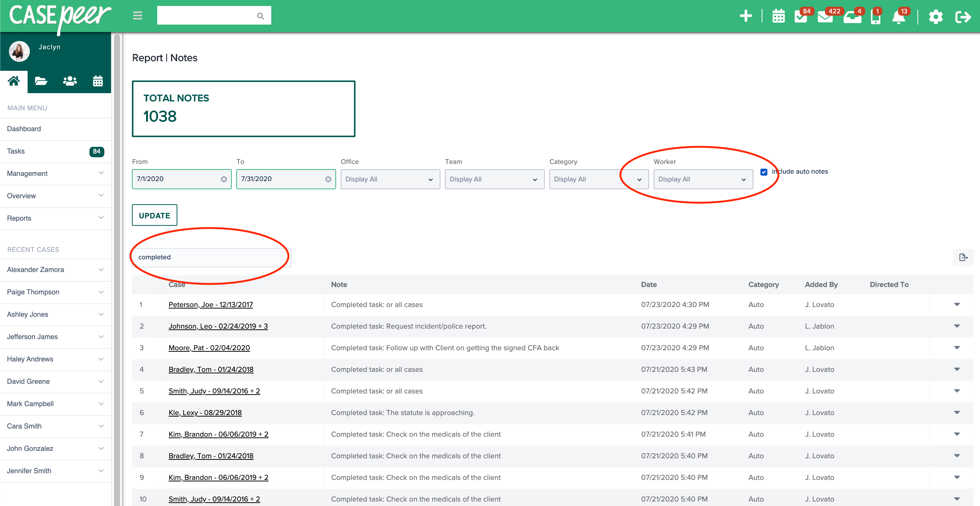Select Dashboard from the main menu
The width and height of the screenshot is (980, 506).
coord(23,129)
